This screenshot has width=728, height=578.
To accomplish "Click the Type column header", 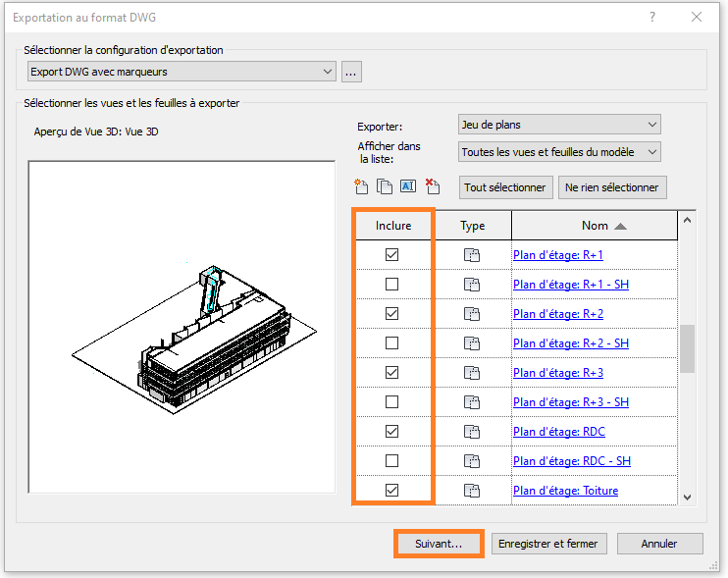I will (x=473, y=226).
